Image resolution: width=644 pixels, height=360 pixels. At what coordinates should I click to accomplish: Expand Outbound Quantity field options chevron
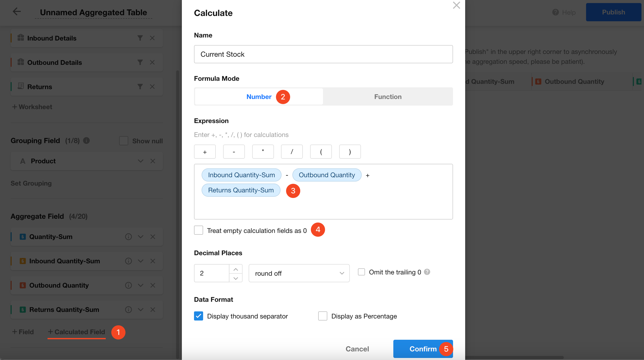(141, 285)
